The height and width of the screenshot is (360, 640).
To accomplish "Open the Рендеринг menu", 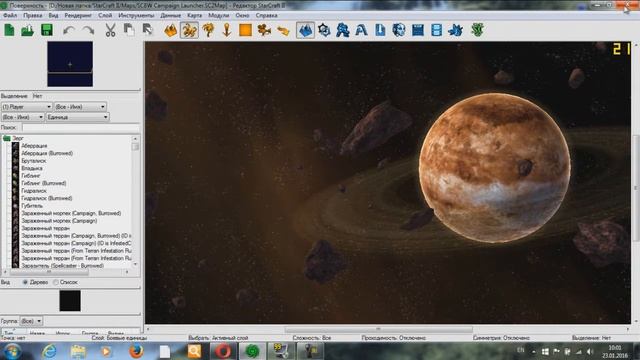I will click(78, 16).
